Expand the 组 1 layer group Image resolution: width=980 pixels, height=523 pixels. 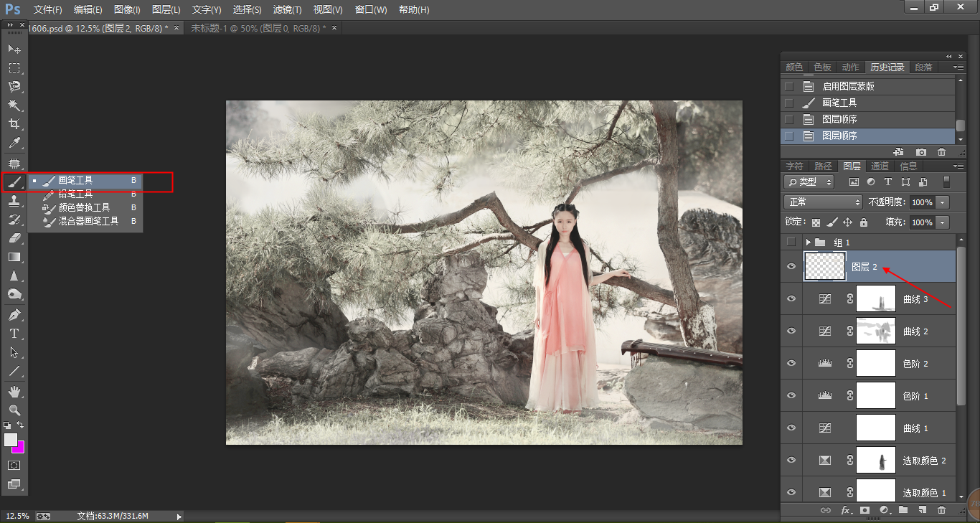click(808, 242)
